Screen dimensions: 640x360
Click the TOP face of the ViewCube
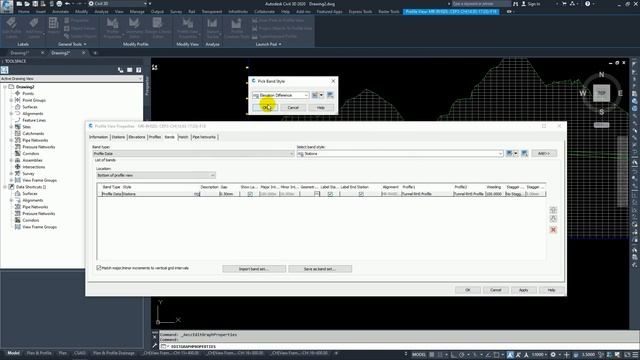(601, 93)
